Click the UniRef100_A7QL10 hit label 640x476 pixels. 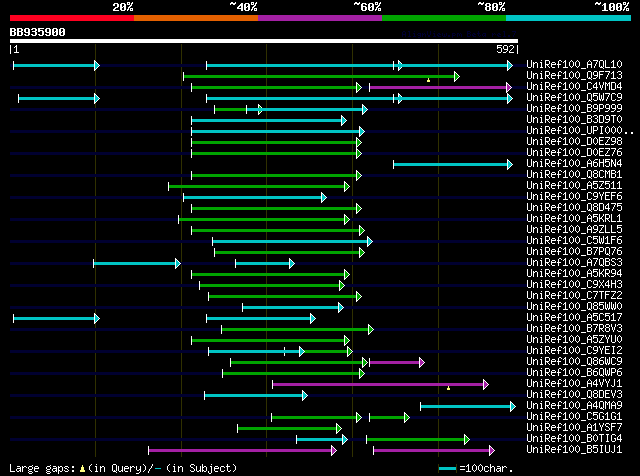(x=574, y=65)
